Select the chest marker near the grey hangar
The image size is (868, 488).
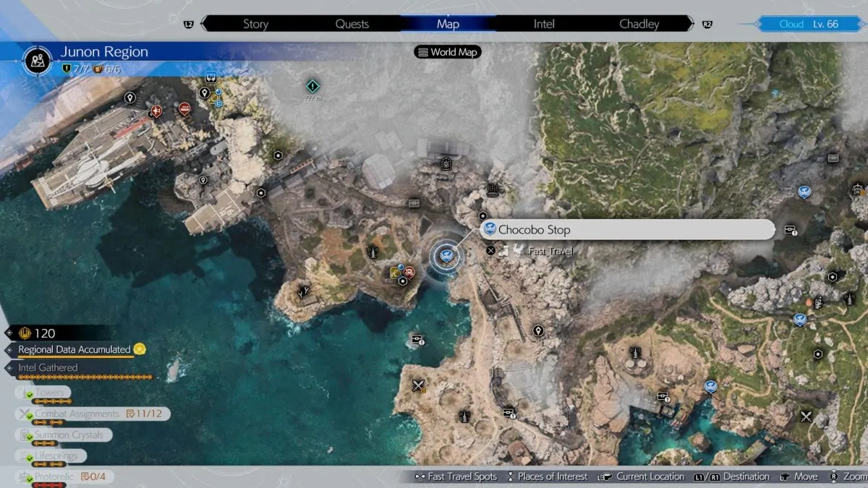pos(414,203)
